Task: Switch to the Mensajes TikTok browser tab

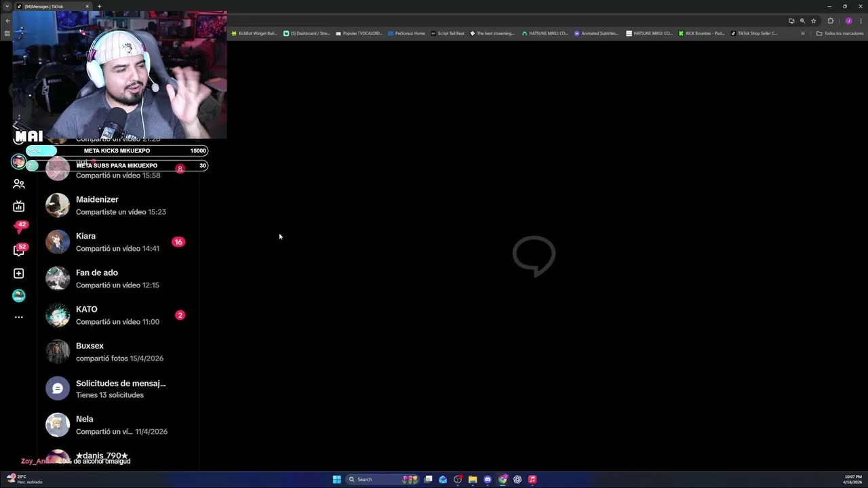Action: pos(53,6)
